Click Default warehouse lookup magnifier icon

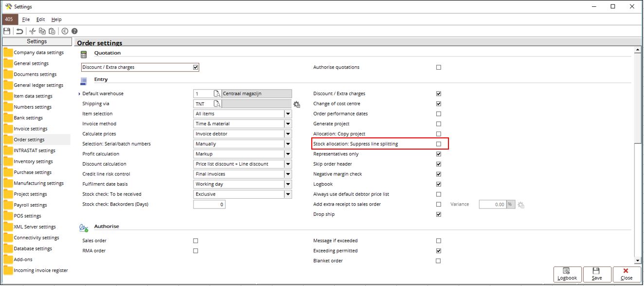click(x=217, y=94)
